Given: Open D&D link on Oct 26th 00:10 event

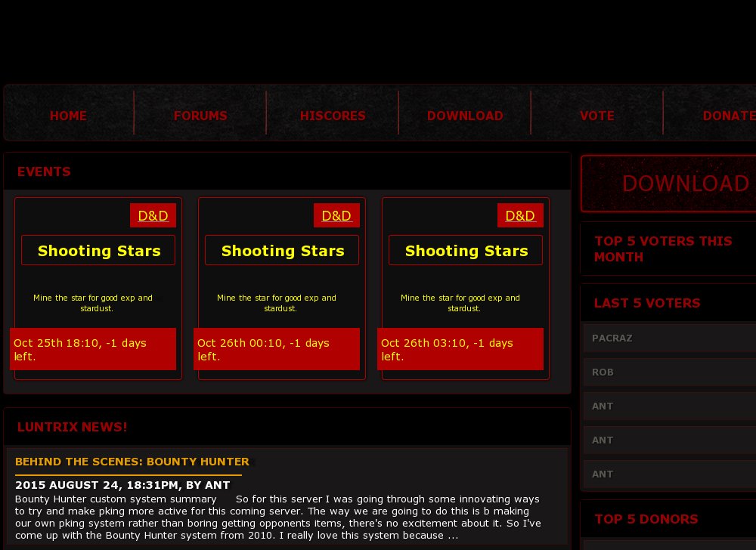Looking at the screenshot, I should pos(336,216).
